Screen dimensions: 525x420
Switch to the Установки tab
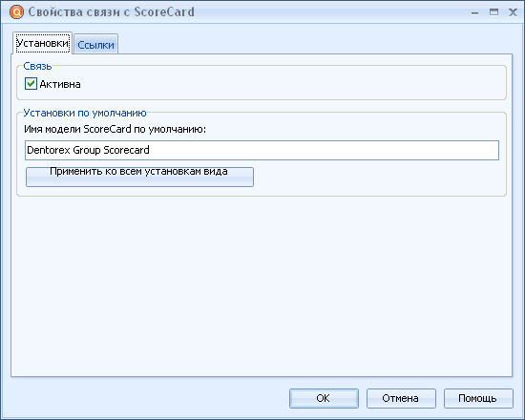[43, 43]
